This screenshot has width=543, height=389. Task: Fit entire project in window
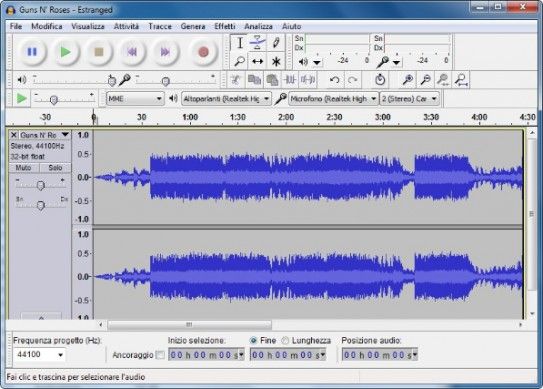(461, 80)
